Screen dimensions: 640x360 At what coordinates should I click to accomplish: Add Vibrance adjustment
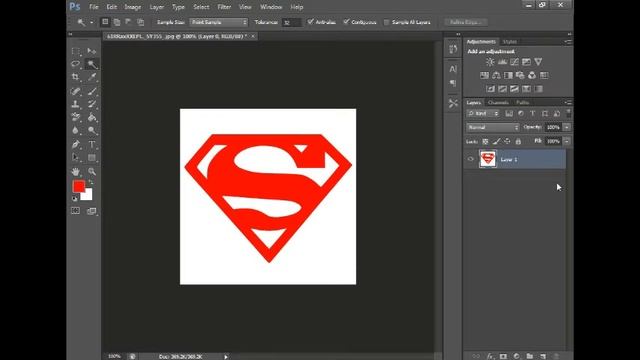538,62
